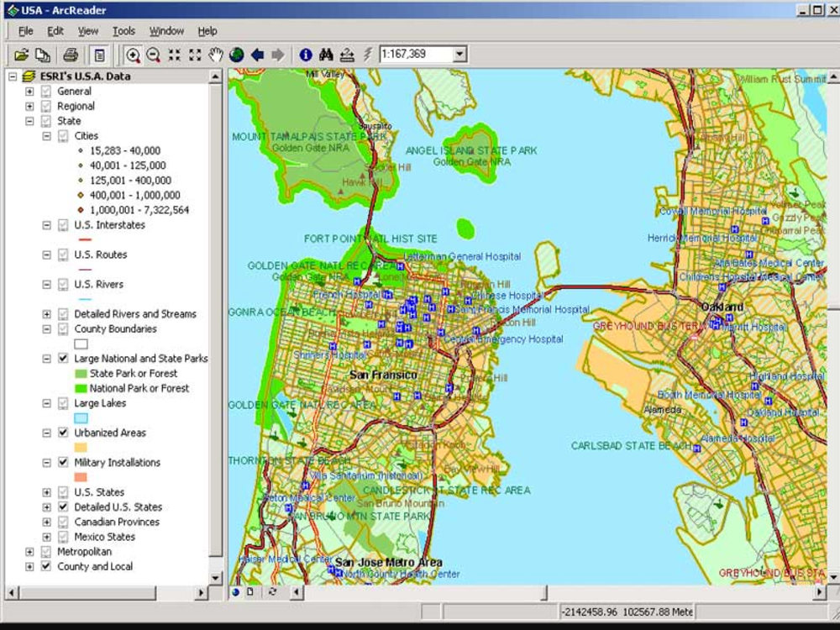
Task: Select the Zoom In tool
Action: (x=133, y=54)
